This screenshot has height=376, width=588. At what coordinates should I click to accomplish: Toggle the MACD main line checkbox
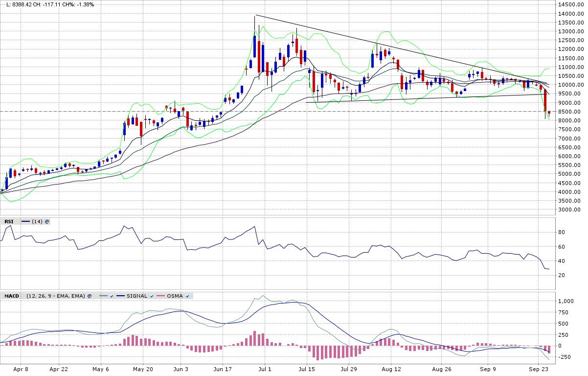112,296
